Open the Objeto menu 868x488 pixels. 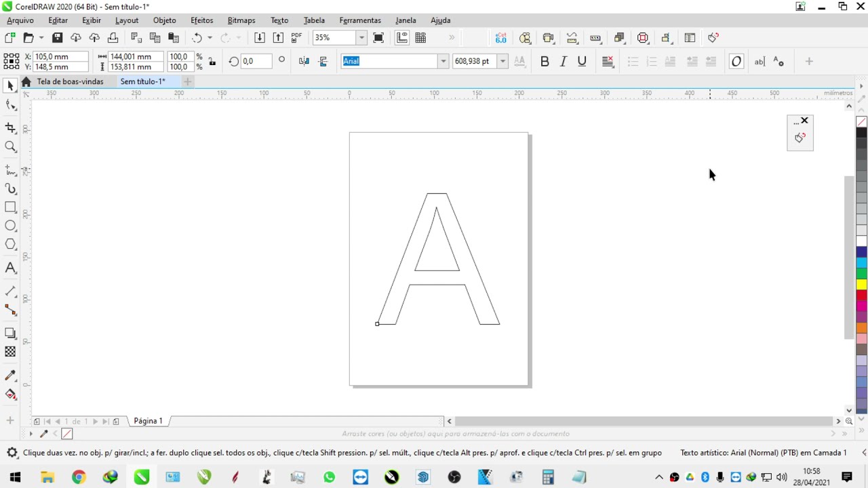164,20
